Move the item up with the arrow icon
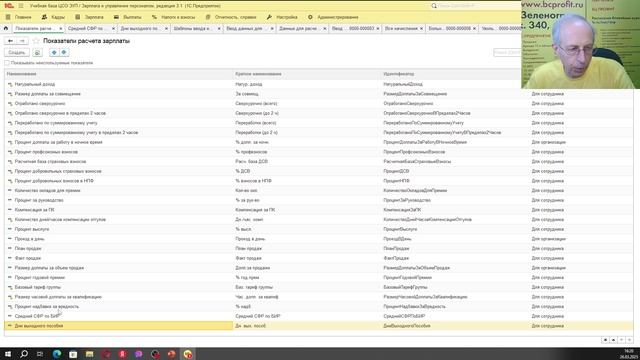The width and height of the screenshot is (640, 360). (x=54, y=53)
